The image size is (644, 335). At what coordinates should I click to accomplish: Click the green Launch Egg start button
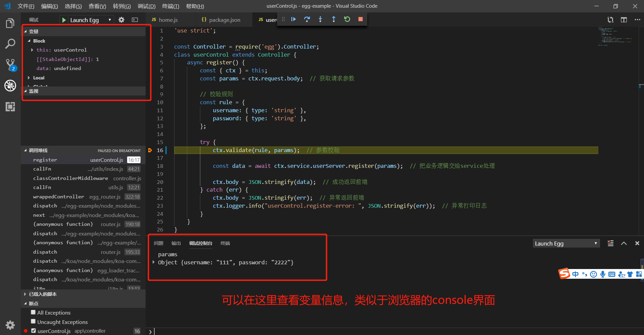[x=64, y=19]
